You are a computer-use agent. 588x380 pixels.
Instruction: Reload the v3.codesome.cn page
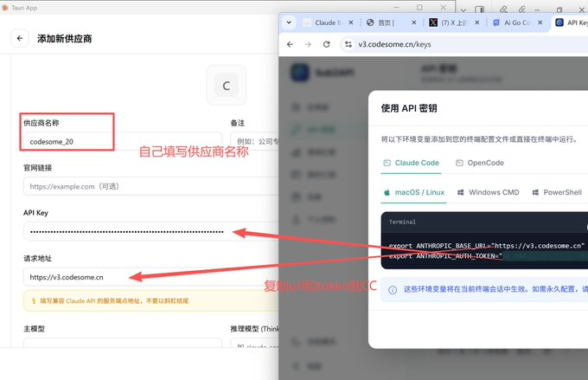click(327, 44)
